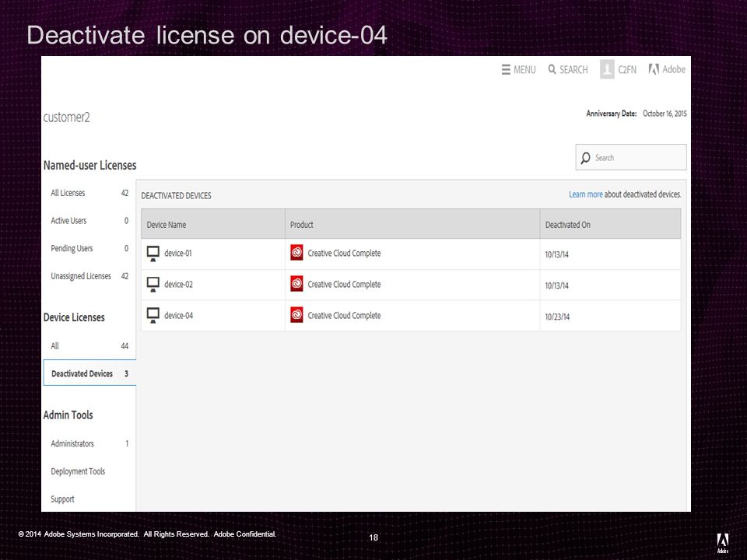The width and height of the screenshot is (747, 560).
Task: Click Creative Cloud Complete text for device-02
Action: (x=344, y=285)
